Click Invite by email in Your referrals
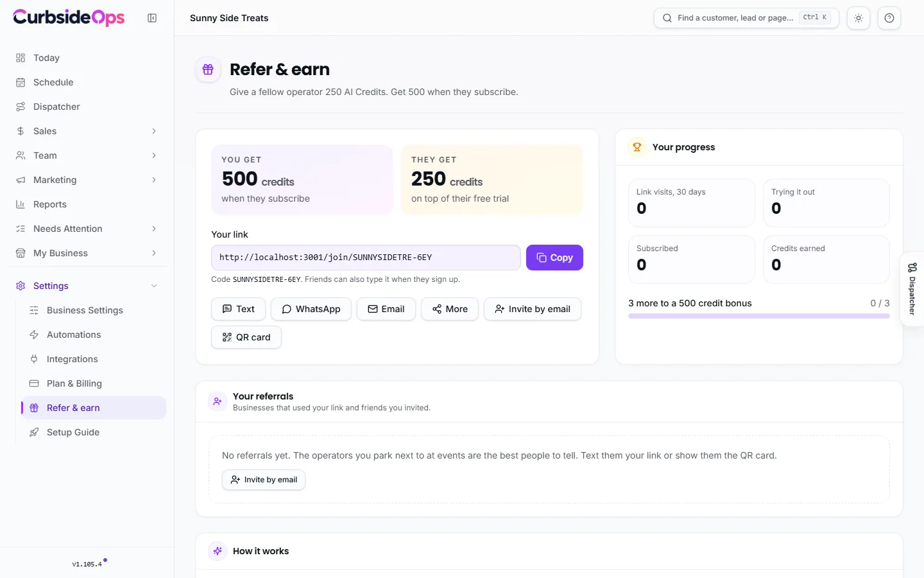 coord(264,480)
